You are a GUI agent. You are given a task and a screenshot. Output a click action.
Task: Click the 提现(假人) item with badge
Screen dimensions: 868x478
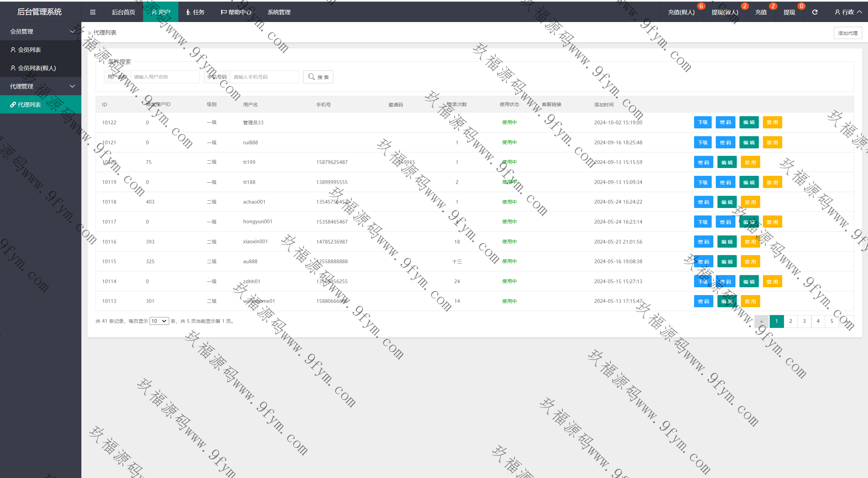point(725,12)
